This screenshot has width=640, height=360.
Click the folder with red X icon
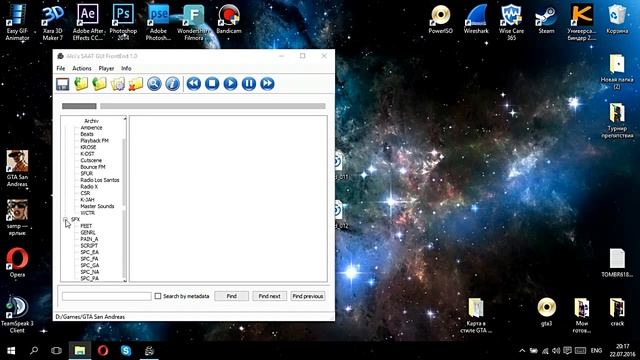136,84
